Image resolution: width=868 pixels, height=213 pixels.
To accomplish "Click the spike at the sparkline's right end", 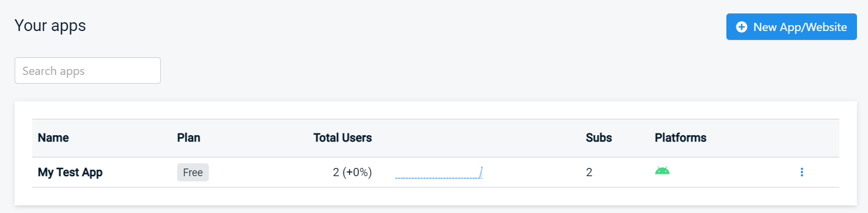I will point(481,172).
